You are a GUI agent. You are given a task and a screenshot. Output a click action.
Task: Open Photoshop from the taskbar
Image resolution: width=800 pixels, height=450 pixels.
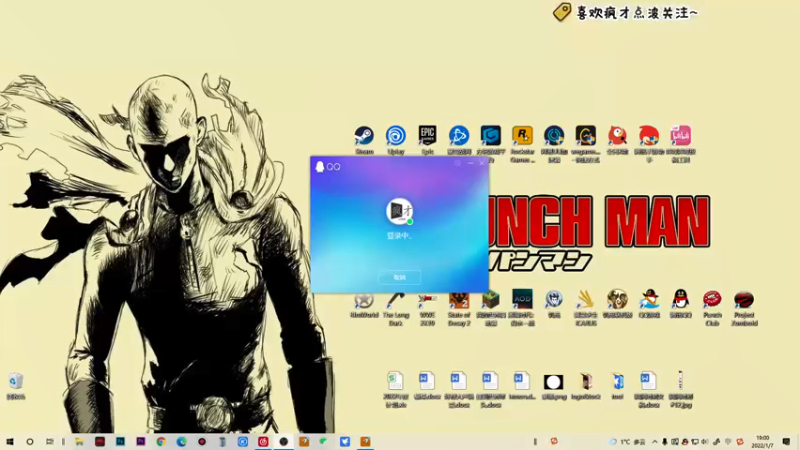[x=120, y=441]
